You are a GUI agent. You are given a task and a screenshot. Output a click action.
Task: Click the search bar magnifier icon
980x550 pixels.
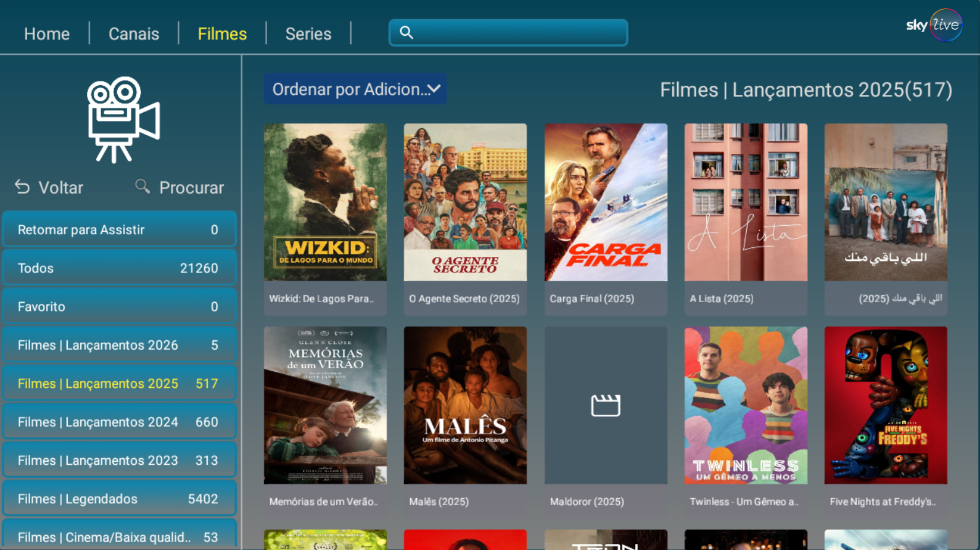[406, 33]
